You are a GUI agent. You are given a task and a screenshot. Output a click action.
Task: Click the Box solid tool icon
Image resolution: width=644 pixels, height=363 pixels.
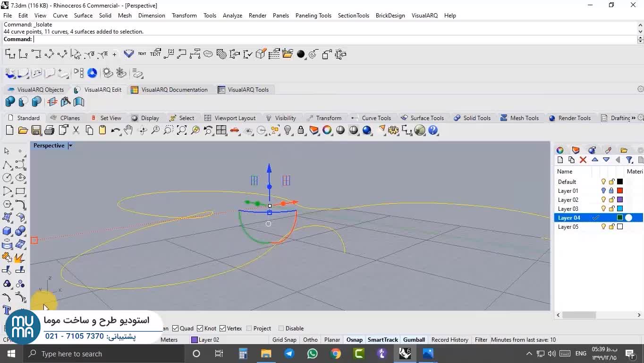click(7, 231)
